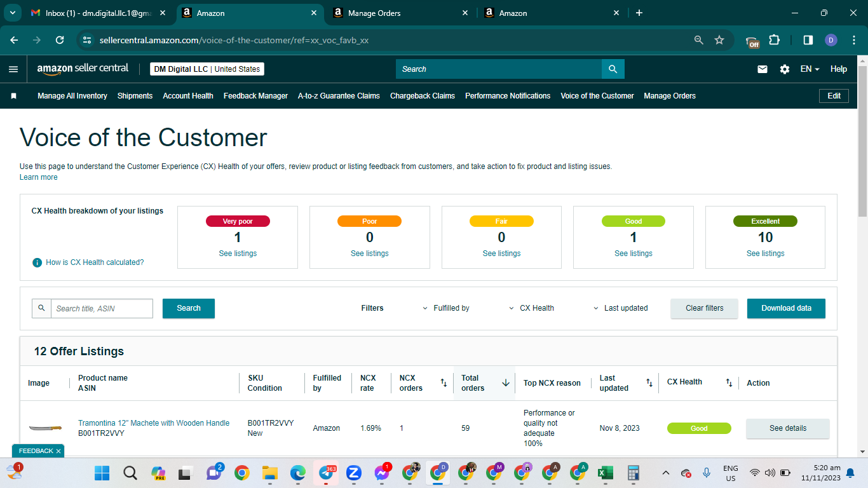Click the Clear filters button

point(705,308)
